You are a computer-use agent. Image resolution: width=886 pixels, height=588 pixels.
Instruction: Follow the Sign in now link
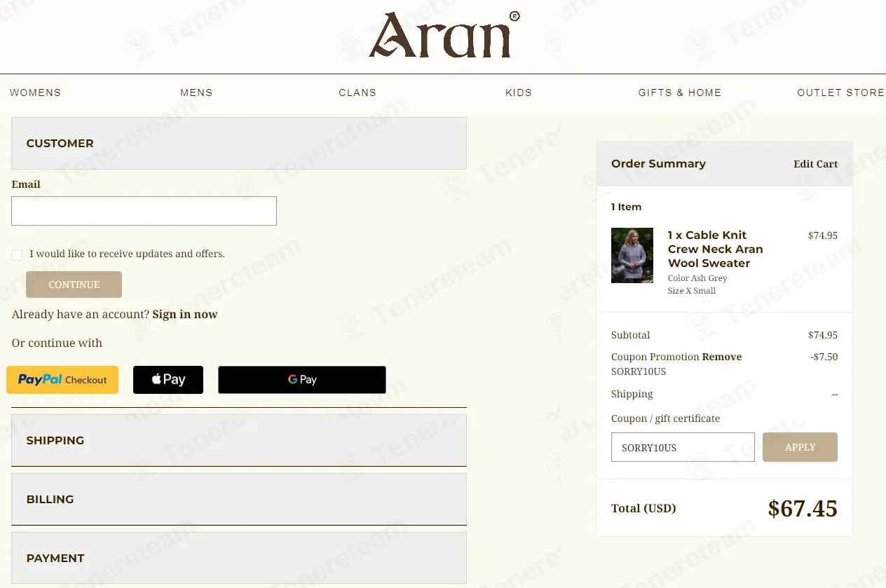185,314
